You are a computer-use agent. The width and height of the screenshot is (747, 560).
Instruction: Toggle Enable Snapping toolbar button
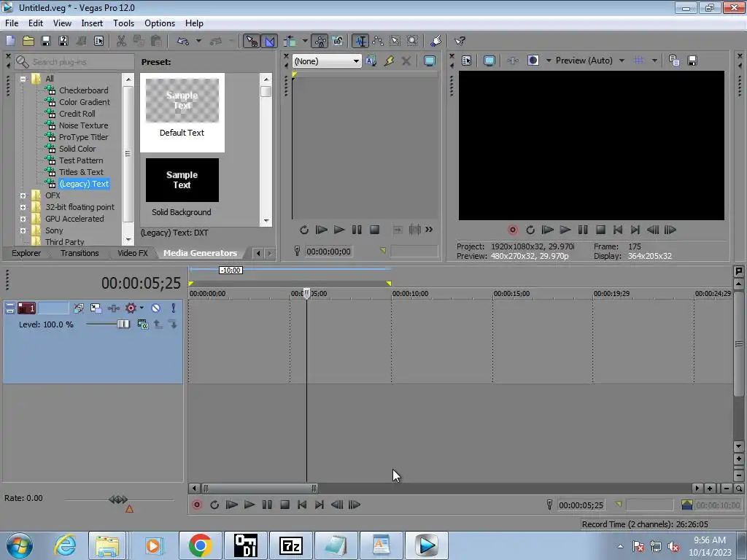(x=252, y=41)
